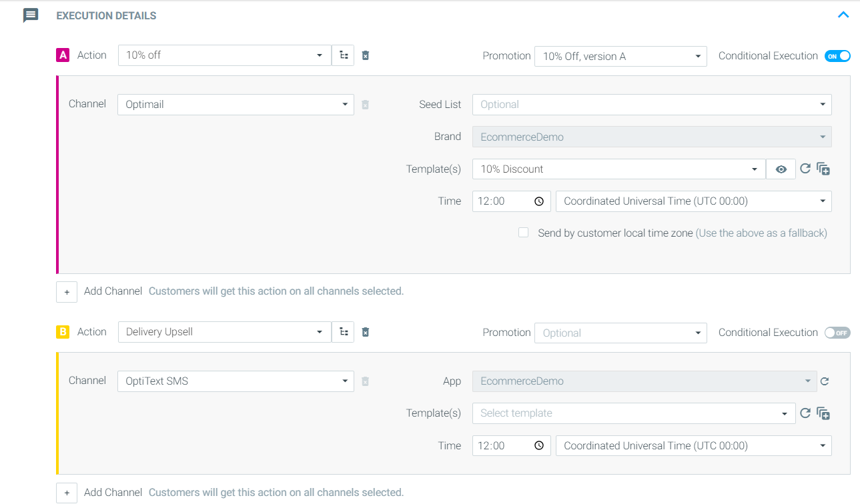Image resolution: width=860 pixels, height=504 pixels.
Task: Preview the 10% Discount template
Action: click(781, 169)
